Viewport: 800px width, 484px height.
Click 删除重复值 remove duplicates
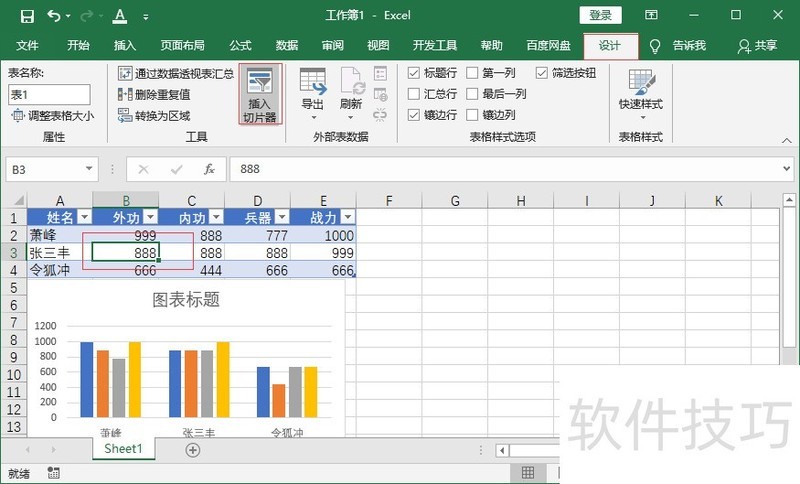pos(154,94)
